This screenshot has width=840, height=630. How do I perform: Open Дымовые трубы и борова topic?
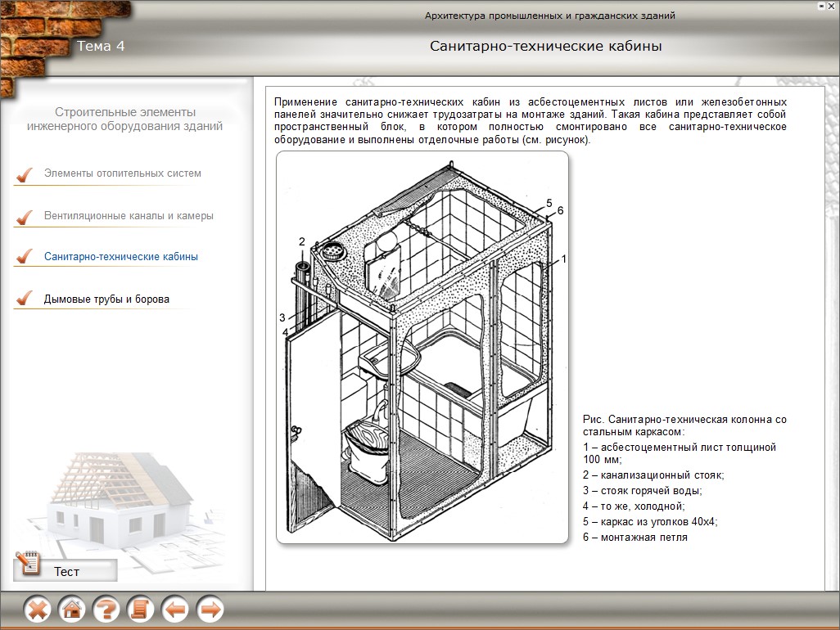(106, 299)
